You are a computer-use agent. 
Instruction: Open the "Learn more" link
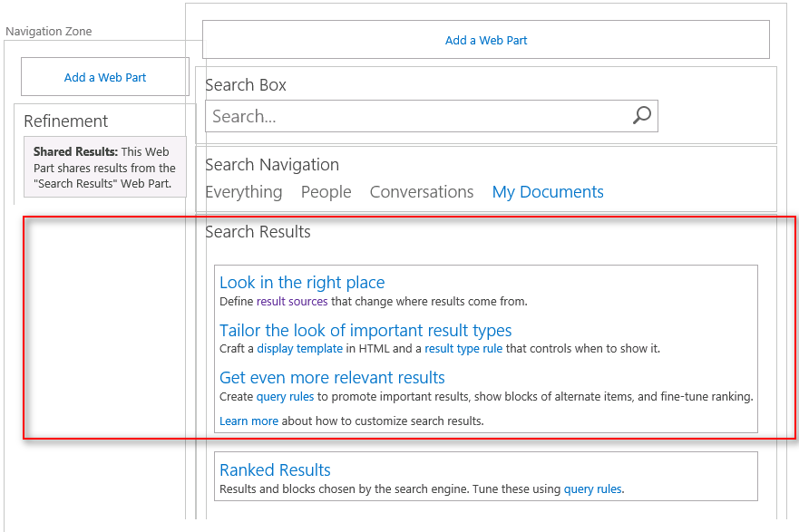pos(248,421)
